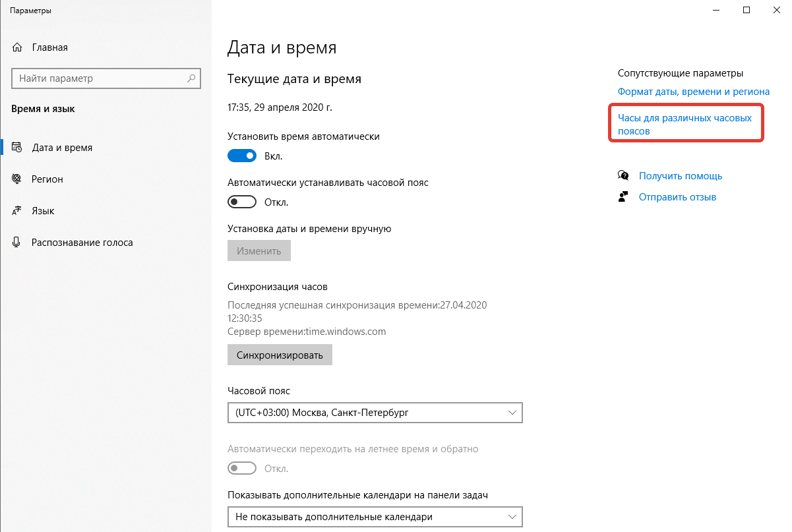Open the additional calendars dropdown
This screenshot has width=792, height=532.
(x=375, y=517)
